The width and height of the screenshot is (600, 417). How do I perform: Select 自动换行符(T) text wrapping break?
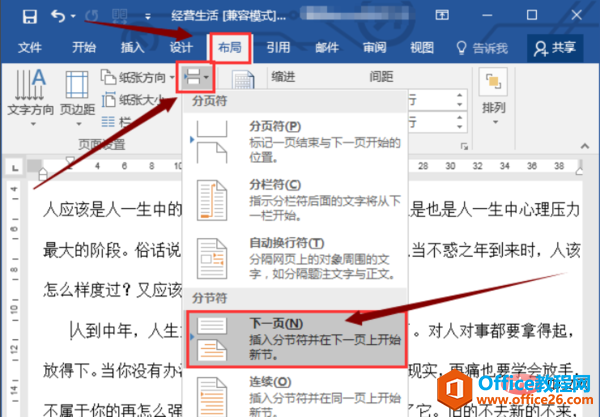[295, 258]
